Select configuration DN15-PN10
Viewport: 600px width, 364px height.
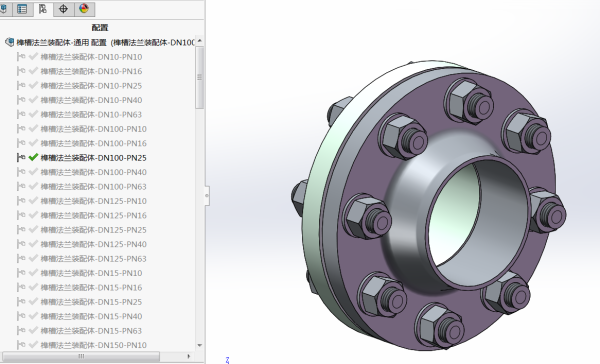[x=91, y=273]
